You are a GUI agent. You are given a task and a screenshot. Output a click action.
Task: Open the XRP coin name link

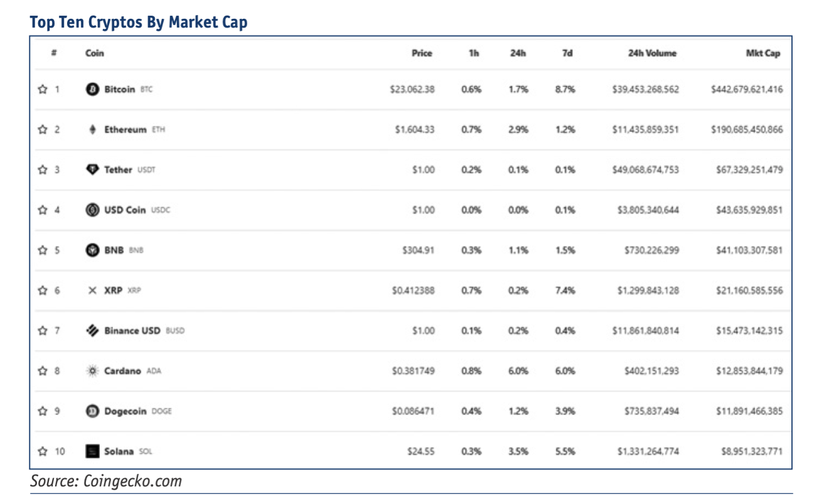(113, 291)
